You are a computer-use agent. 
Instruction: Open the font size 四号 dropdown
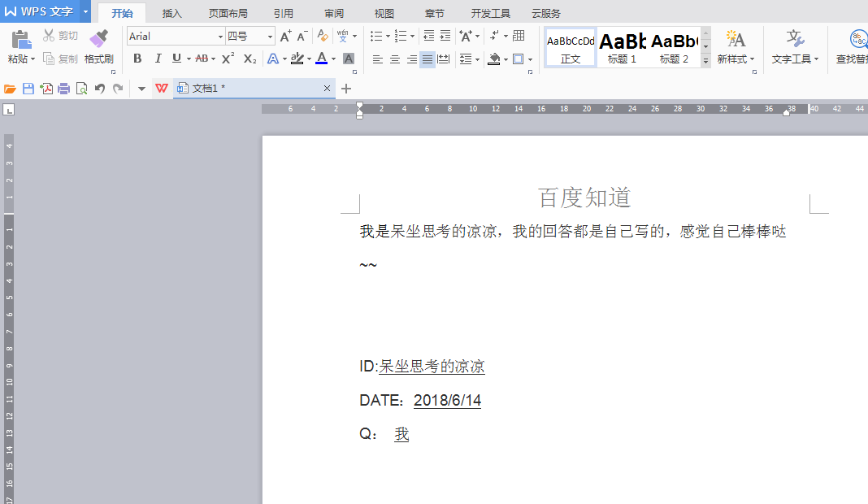270,37
